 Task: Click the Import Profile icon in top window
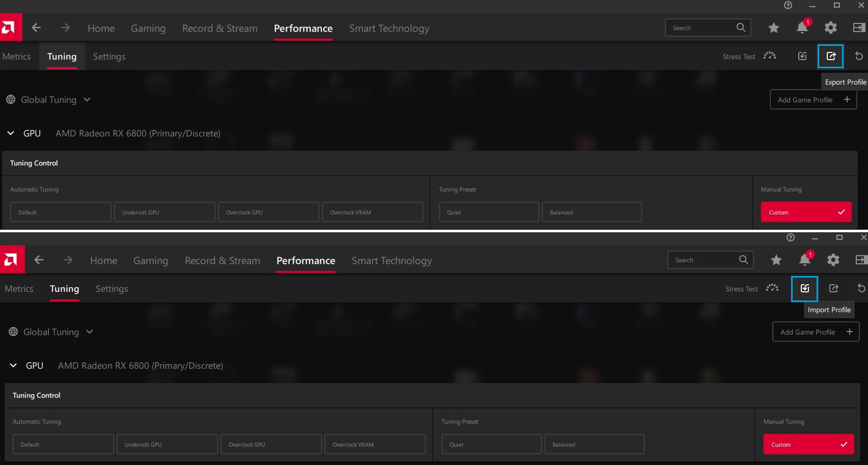[x=802, y=56]
